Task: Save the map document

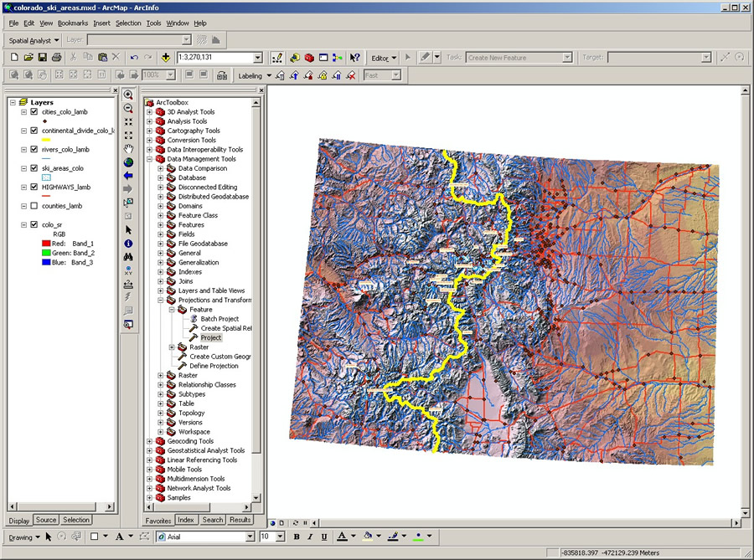Action: coord(43,57)
